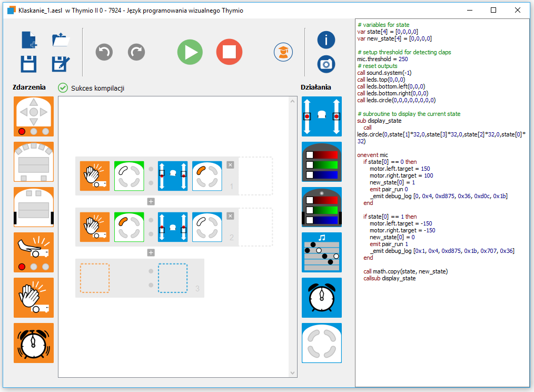Choose the top color LED action block

tap(321, 161)
